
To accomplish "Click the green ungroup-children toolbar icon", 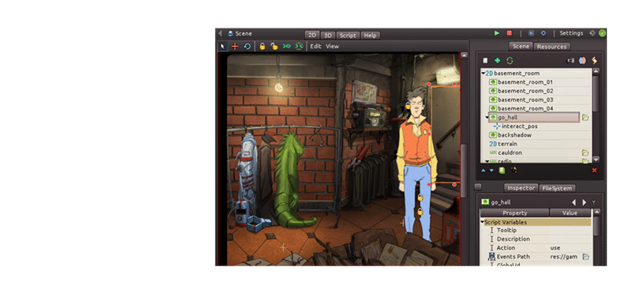I will [x=299, y=47].
